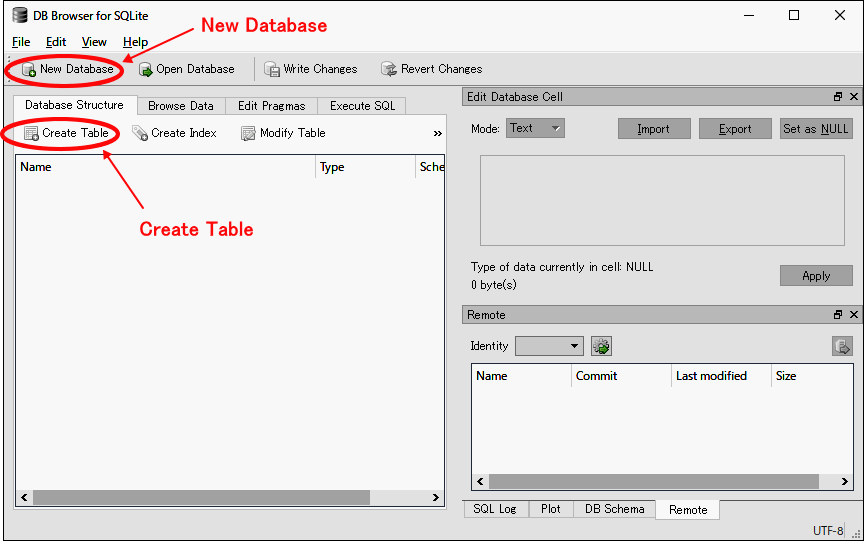Undock the Edit Database Cell panel

[838, 97]
